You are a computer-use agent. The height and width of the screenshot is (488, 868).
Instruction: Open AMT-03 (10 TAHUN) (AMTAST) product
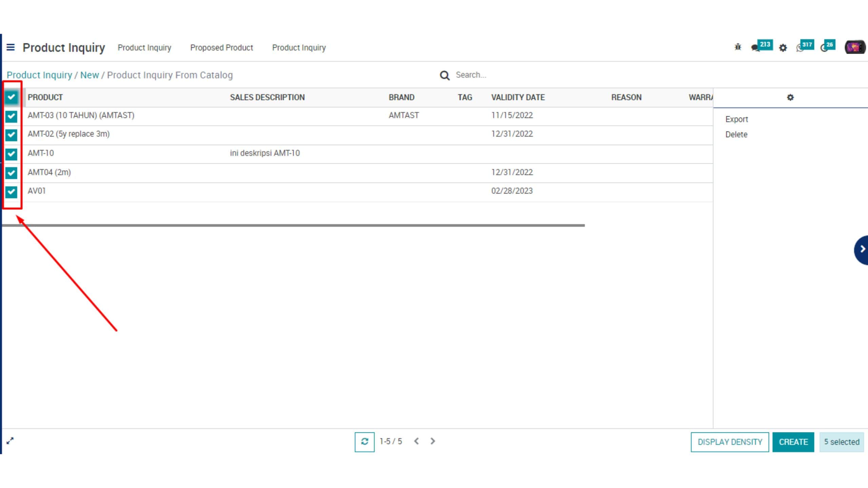(81, 116)
